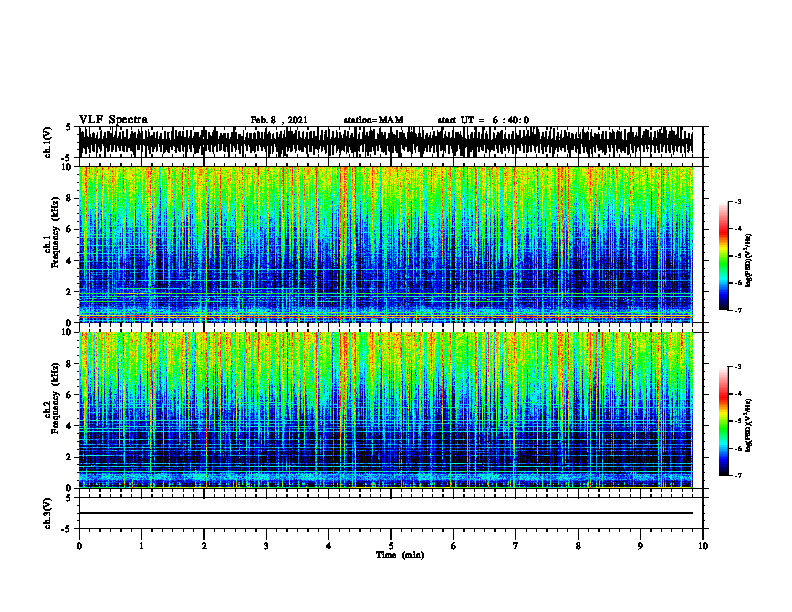Click the "VLF Spectra" plot title
This screenshot has width=792, height=612.
point(113,120)
